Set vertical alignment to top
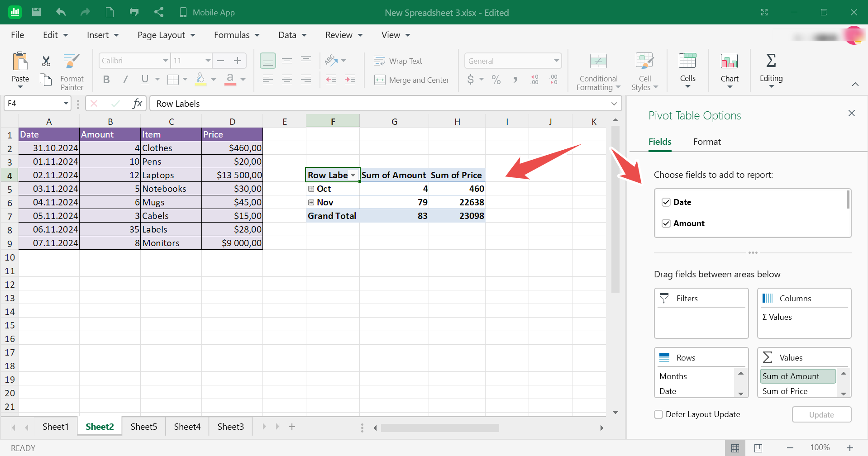The height and width of the screenshot is (456, 868). coord(306,60)
